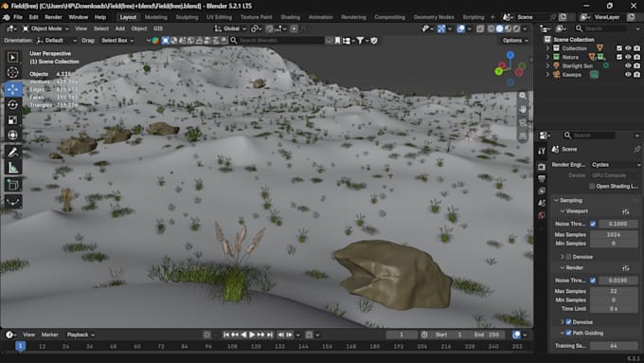
Task: Toggle X-ray mode in viewport header
Action: [480, 28]
